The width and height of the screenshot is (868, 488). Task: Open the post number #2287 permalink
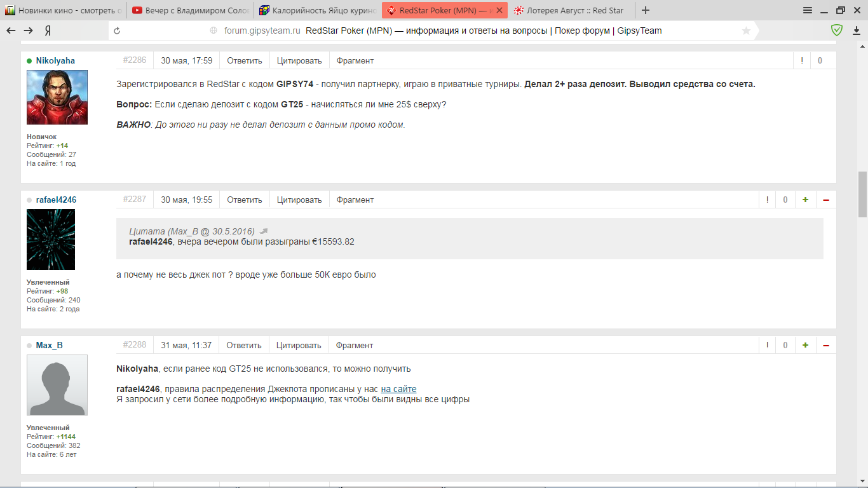click(135, 199)
